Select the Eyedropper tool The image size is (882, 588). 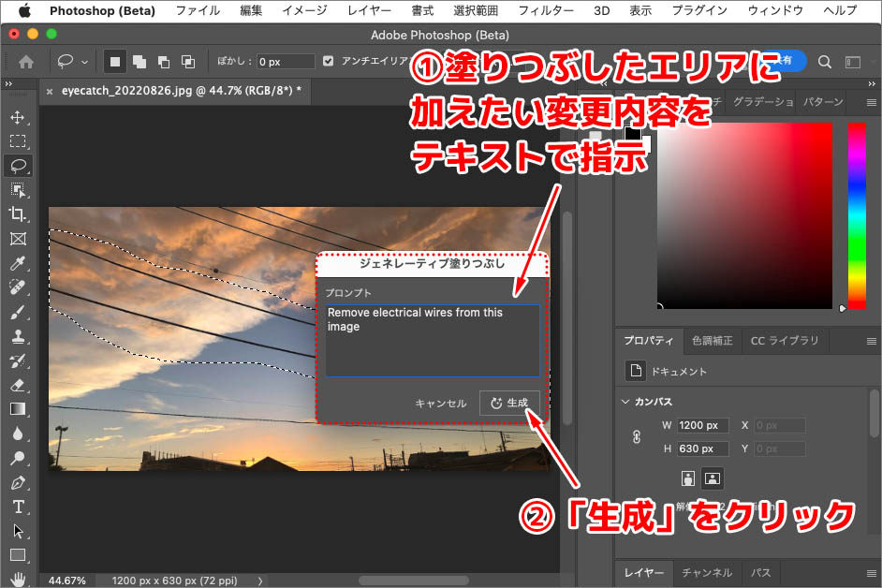click(x=18, y=263)
